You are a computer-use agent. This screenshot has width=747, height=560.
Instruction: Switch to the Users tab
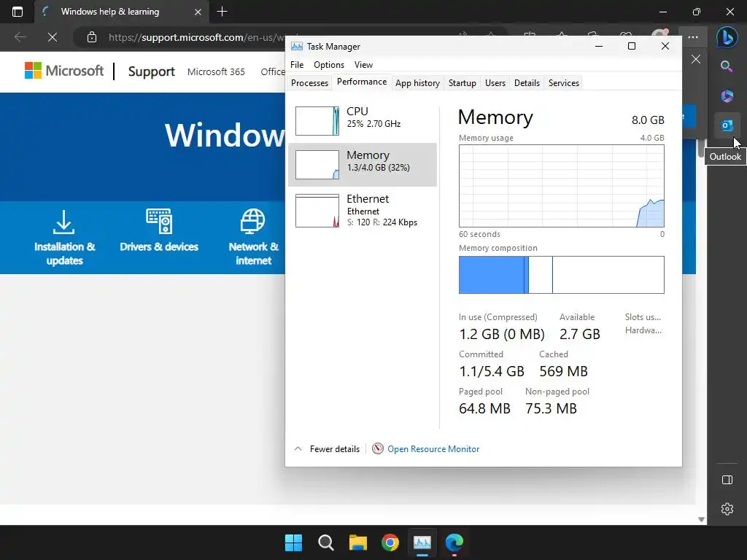coord(495,83)
